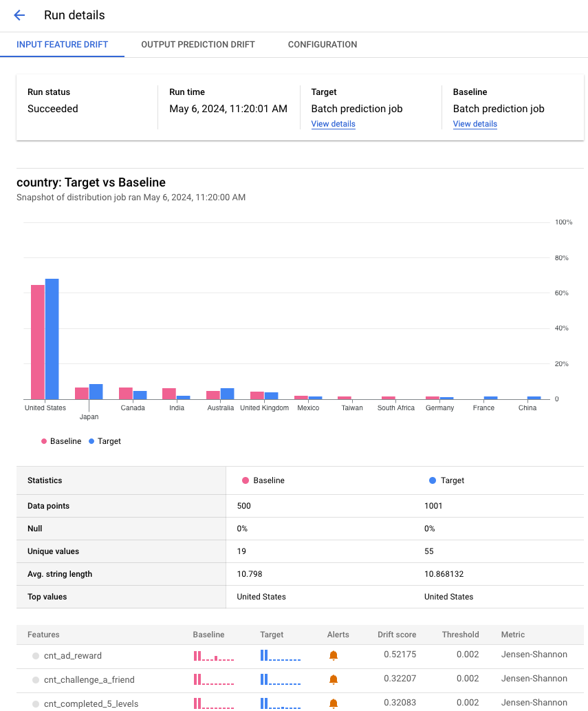This screenshot has height=711, width=588.
Task: Click the back arrow on Run details
Action: [x=19, y=15]
